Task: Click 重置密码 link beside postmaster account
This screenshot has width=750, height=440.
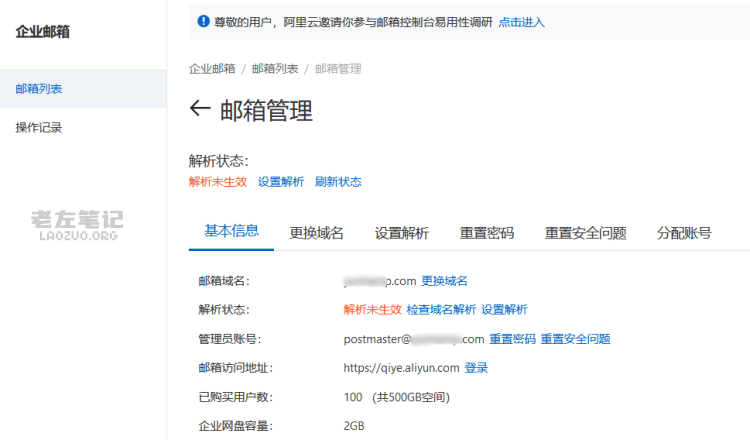Action: pyautogui.click(x=512, y=339)
